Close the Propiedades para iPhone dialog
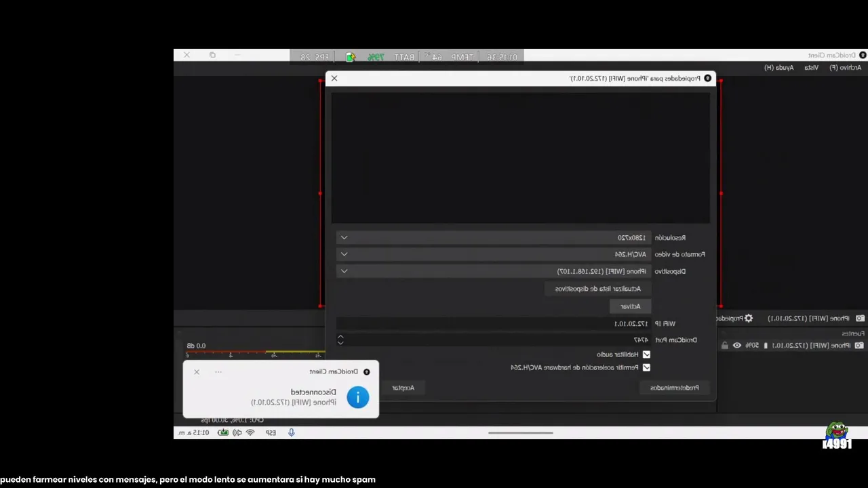Screen dimensions: 868x488 click(334, 79)
